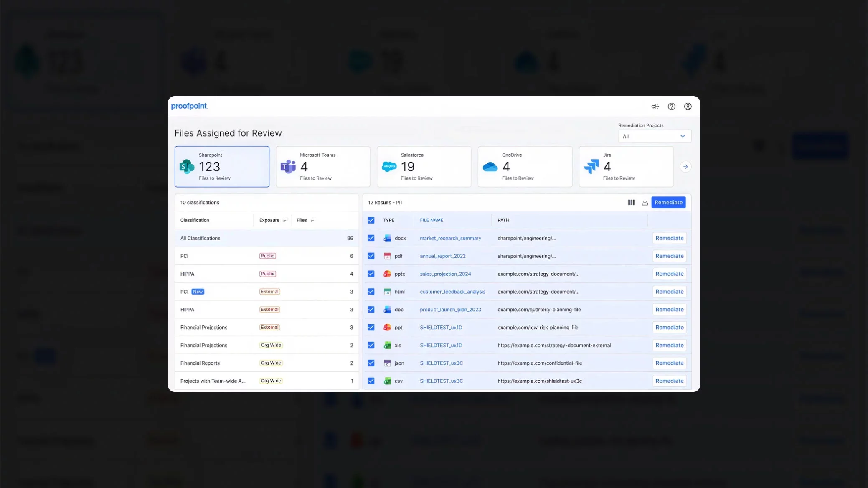This screenshot has width=868, height=488.
Task: Remediate the product_launch_plan_2023 file
Action: coord(669,310)
